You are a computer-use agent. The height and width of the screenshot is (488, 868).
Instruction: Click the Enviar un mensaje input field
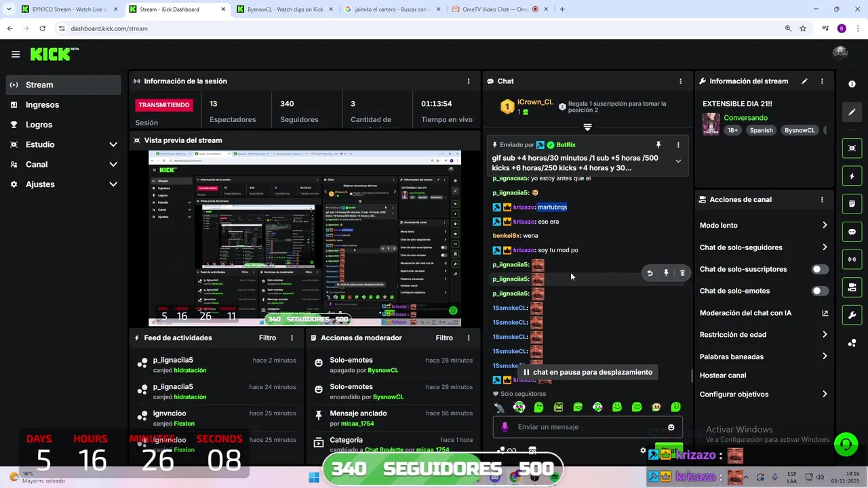(587, 427)
